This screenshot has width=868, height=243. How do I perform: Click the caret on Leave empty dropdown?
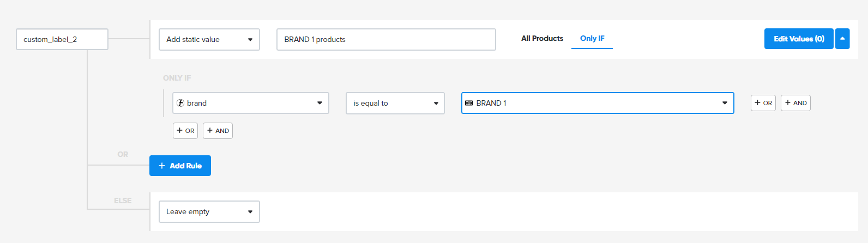coord(250,212)
